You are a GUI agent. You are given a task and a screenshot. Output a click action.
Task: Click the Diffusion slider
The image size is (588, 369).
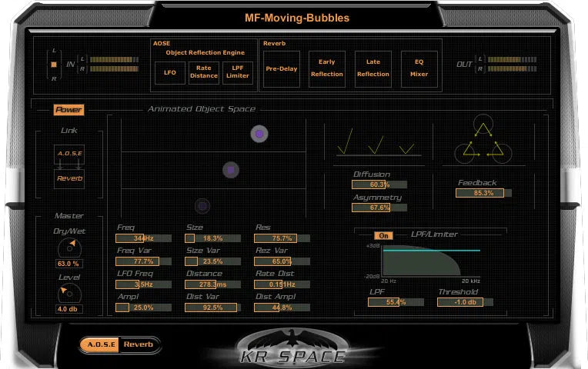coord(379,184)
